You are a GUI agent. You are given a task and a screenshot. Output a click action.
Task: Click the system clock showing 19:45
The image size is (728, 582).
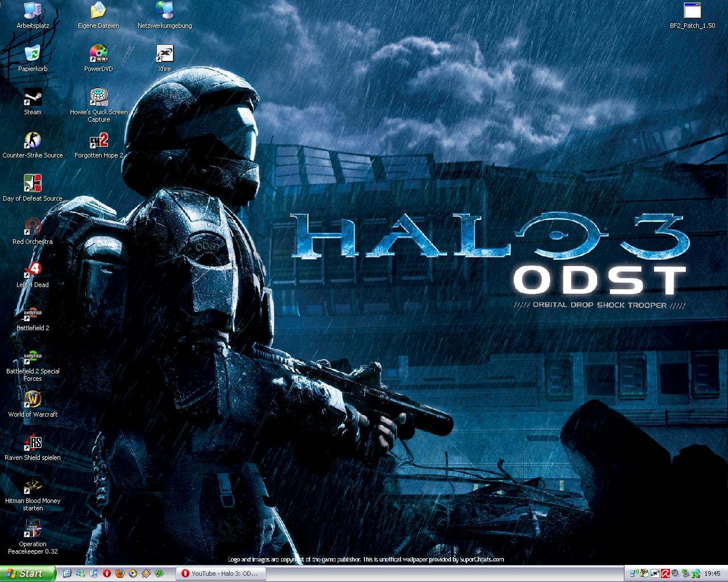click(712, 573)
